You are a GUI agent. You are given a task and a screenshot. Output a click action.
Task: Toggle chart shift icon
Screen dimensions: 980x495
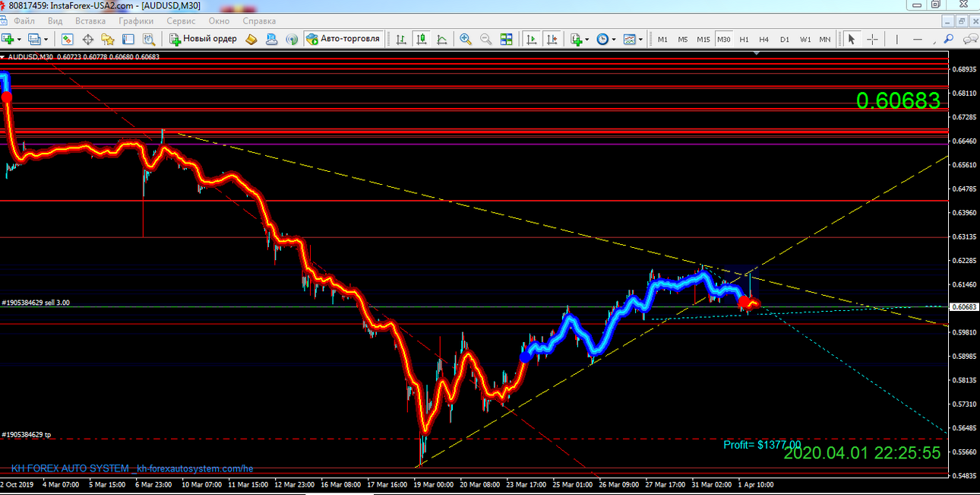(x=552, y=39)
